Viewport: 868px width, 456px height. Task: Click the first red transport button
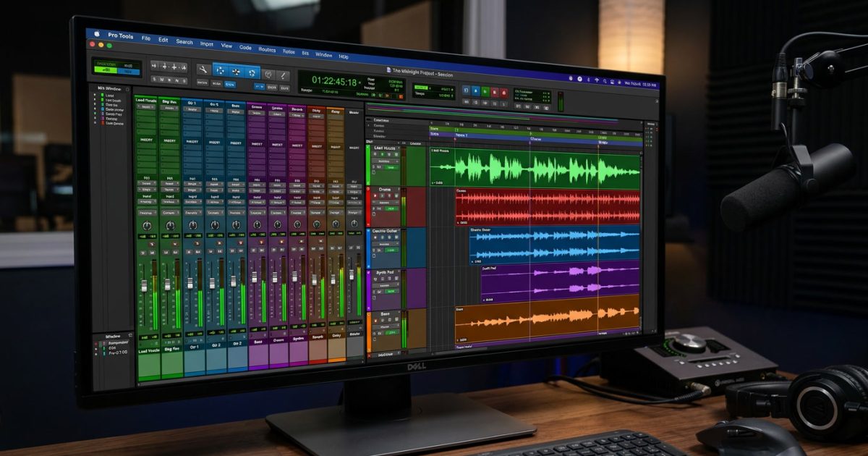tap(495, 92)
